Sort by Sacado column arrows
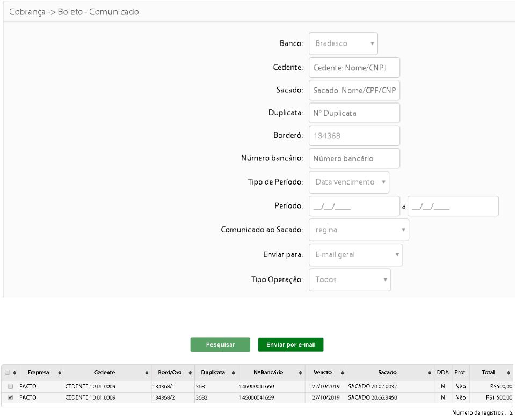This screenshot has height=420, width=516. click(x=430, y=373)
